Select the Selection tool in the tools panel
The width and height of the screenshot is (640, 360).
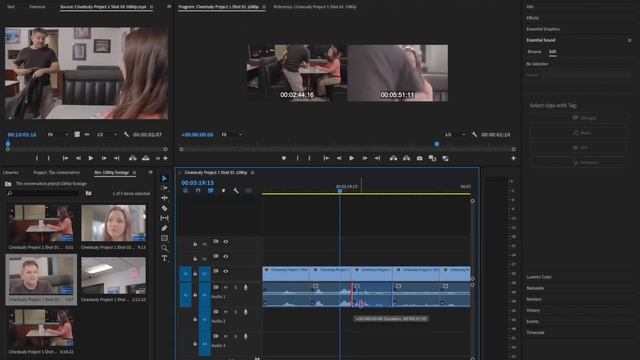point(164,178)
